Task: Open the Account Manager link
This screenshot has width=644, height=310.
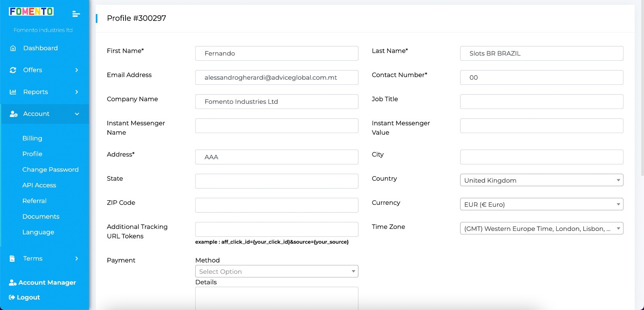Action: click(47, 283)
